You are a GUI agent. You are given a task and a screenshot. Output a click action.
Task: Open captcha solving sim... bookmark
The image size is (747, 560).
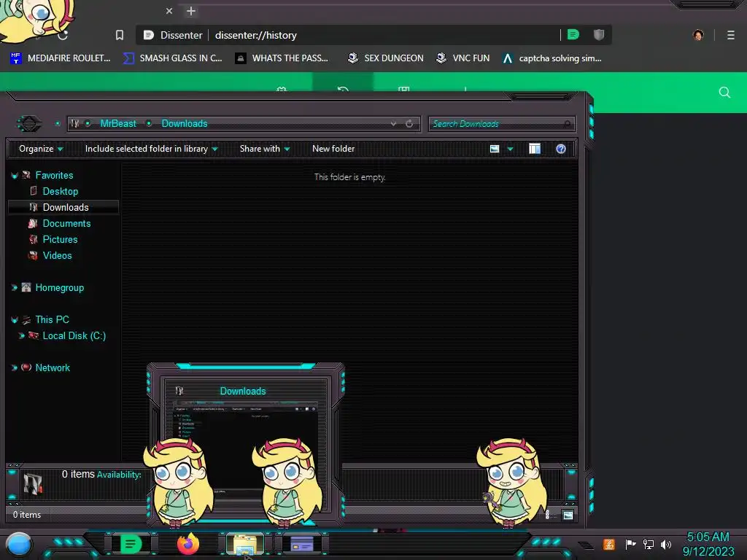click(x=552, y=58)
